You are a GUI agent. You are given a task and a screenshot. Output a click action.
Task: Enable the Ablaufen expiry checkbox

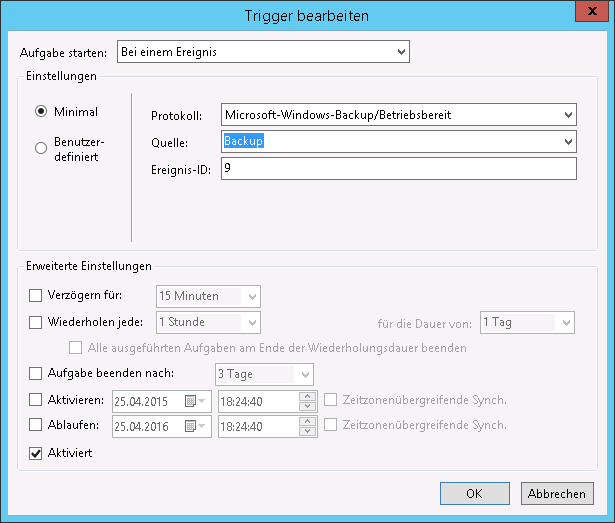(x=36, y=427)
